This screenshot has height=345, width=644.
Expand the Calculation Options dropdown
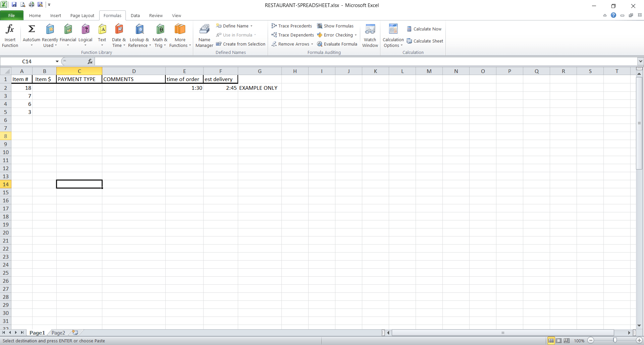coord(393,45)
